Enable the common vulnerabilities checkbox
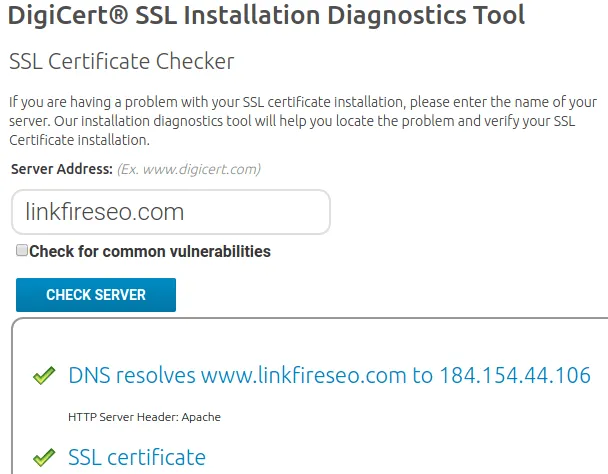Image resolution: width=608 pixels, height=474 pixels. pos(22,251)
